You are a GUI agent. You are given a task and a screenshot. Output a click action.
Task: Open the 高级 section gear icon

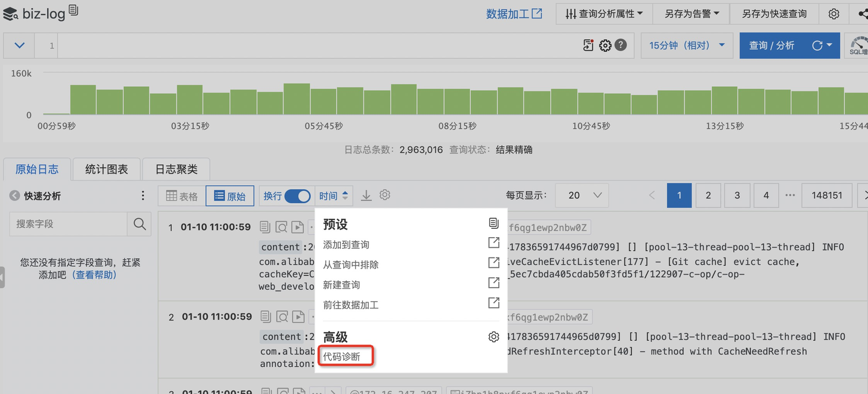494,337
